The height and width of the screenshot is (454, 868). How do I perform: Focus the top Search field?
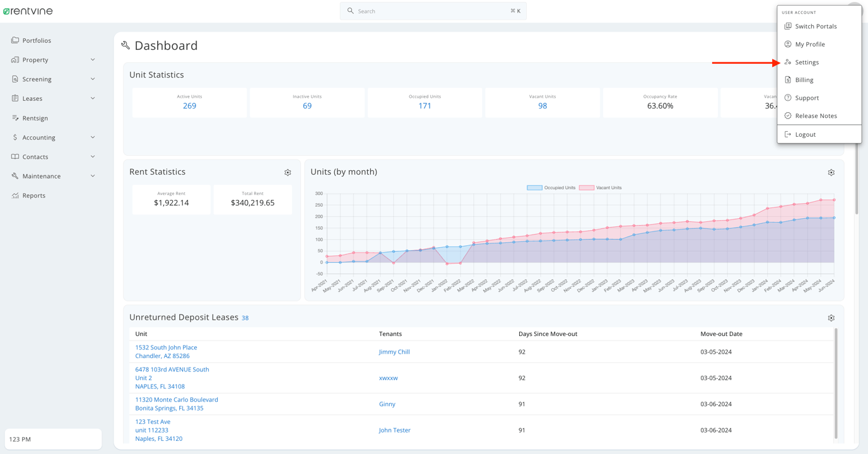pos(433,11)
